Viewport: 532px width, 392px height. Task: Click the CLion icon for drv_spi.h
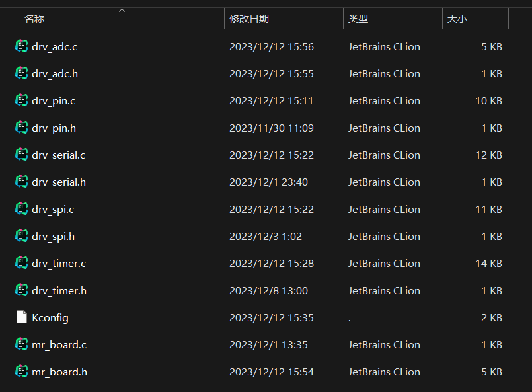tap(20, 236)
